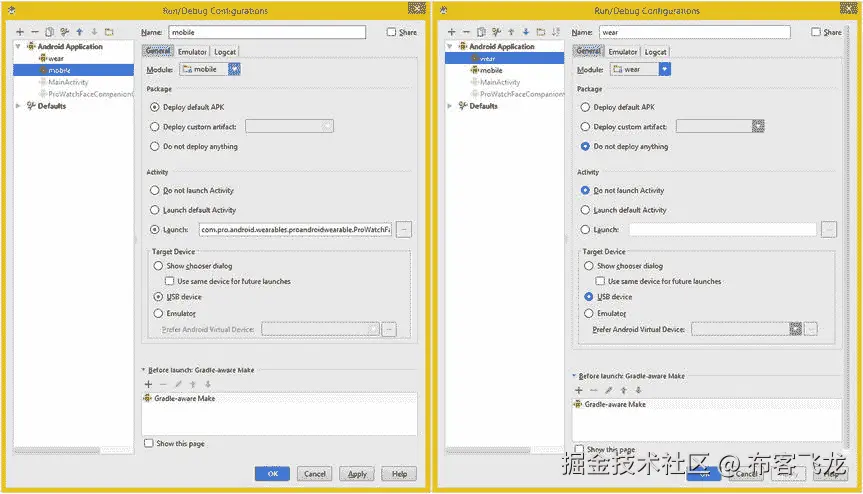This screenshot has width=863, height=494.
Task: Choose Launch default Activity in right wear dialog
Action: pyautogui.click(x=585, y=210)
